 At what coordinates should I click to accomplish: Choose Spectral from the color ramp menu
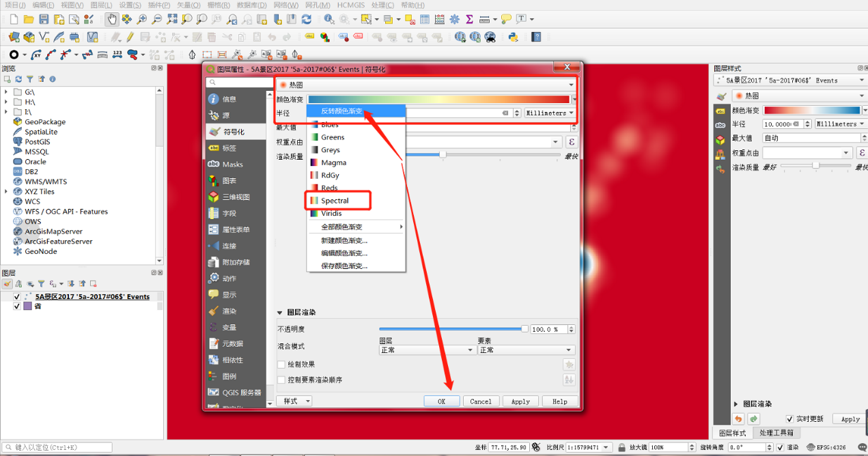tap(335, 201)
